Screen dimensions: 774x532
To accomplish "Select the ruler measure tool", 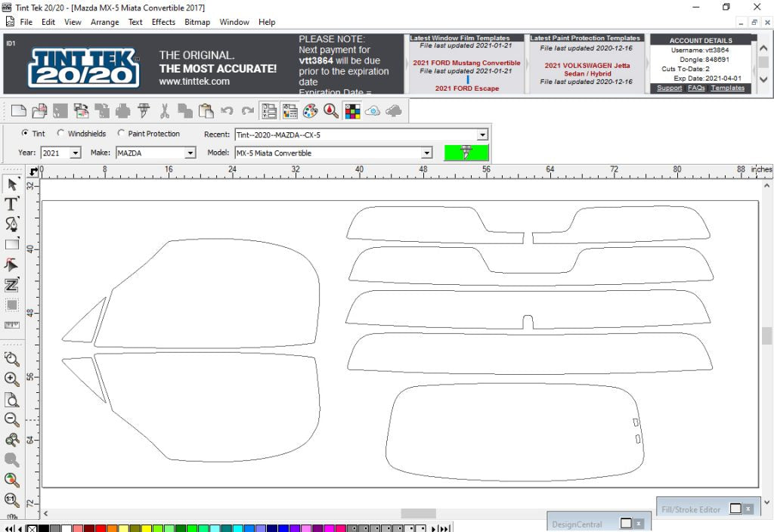I will click(x=12, y=325).
